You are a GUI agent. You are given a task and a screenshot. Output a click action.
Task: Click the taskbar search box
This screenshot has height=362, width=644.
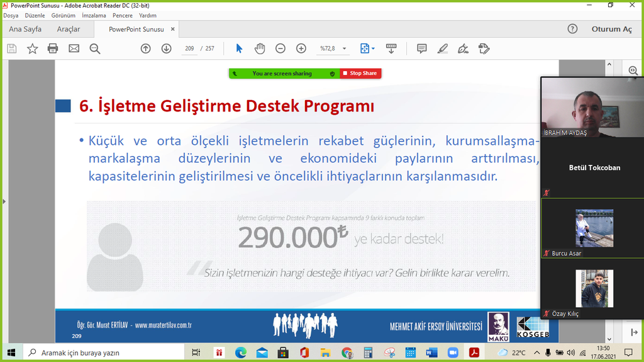point(104,353)
